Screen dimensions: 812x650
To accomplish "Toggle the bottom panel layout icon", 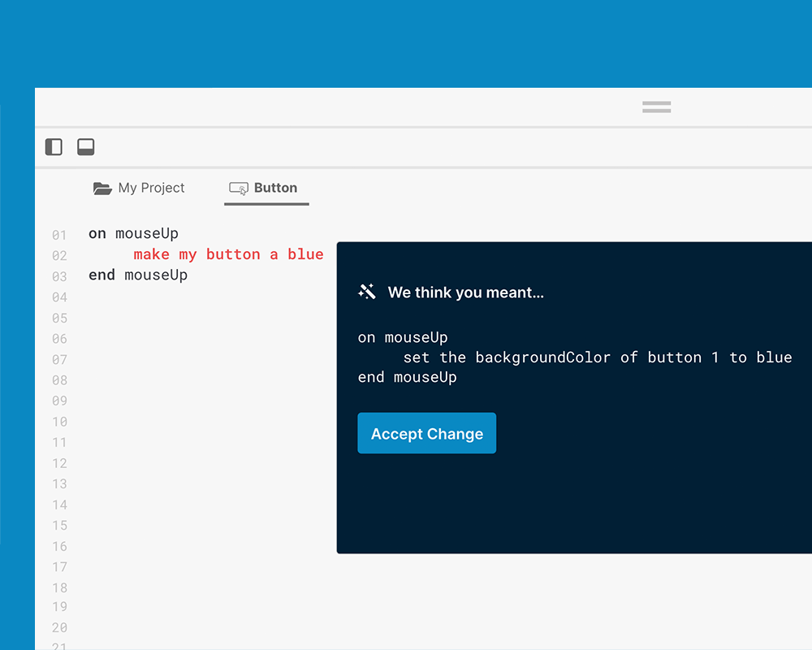I will [x=85, y=147].
